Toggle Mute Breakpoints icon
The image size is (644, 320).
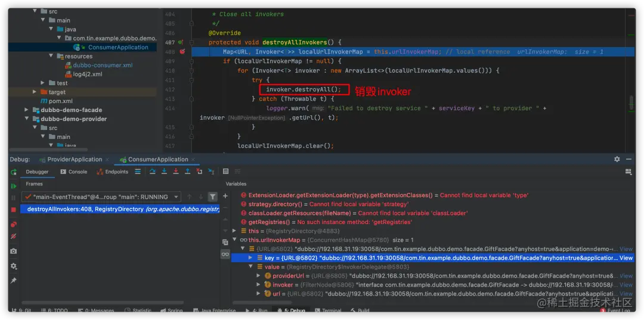[x=14, y=237]
